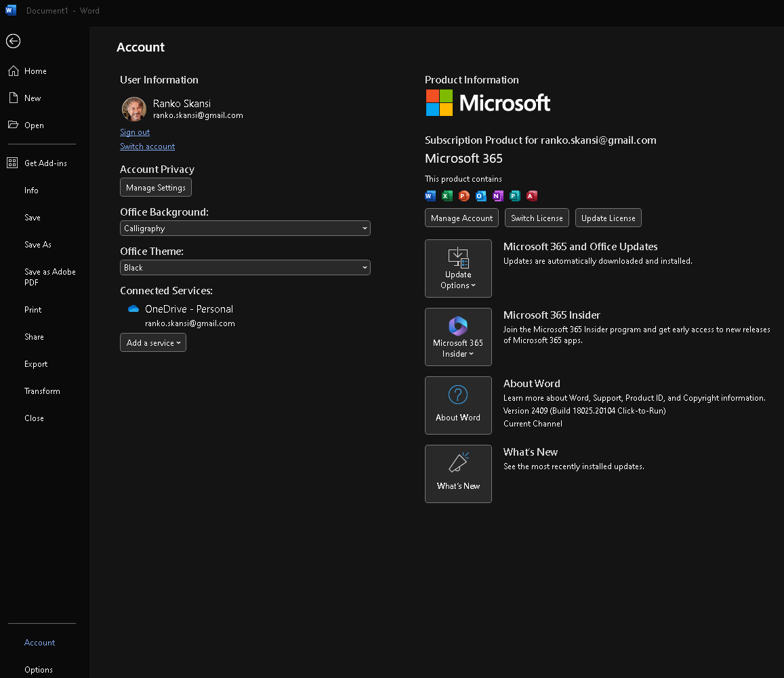Click the Get Add-ins grid icon
Viewport: 784px width, 678px height.
[x=12, y=163]
